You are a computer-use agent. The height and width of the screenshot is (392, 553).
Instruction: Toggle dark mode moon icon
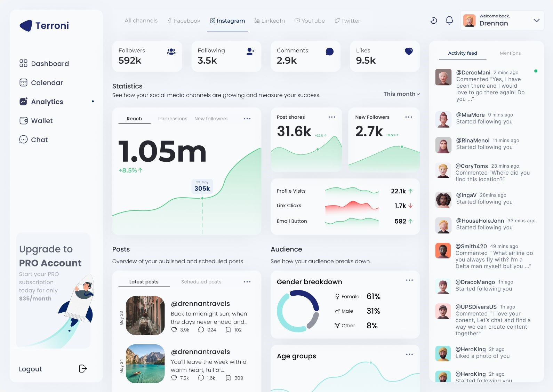point(434,21)
